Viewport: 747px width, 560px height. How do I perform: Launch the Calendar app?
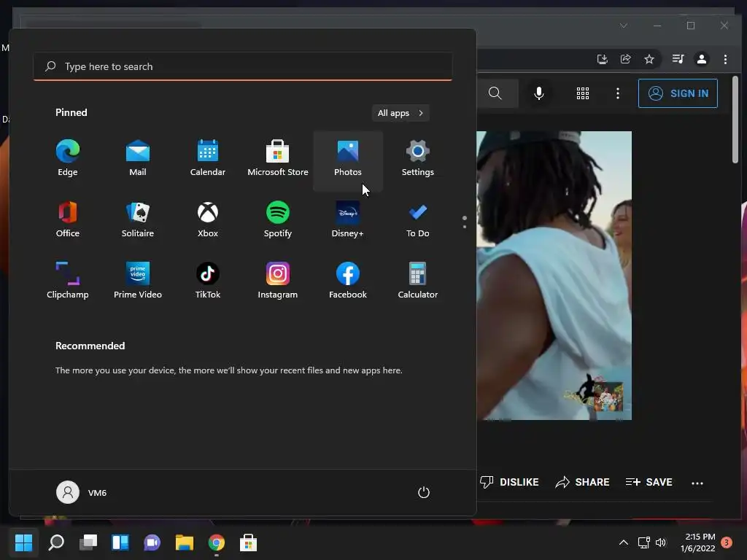click(208, 159)
